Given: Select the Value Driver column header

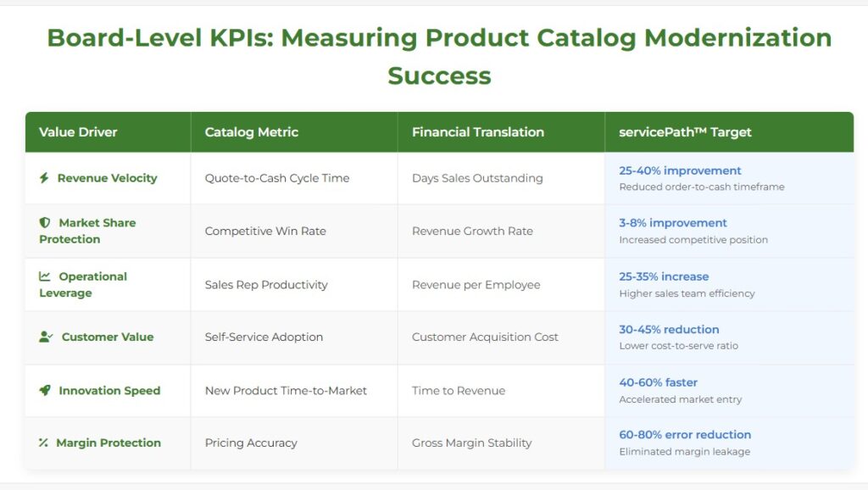Looking at the screenshot, I should click(x=78, y=132).
